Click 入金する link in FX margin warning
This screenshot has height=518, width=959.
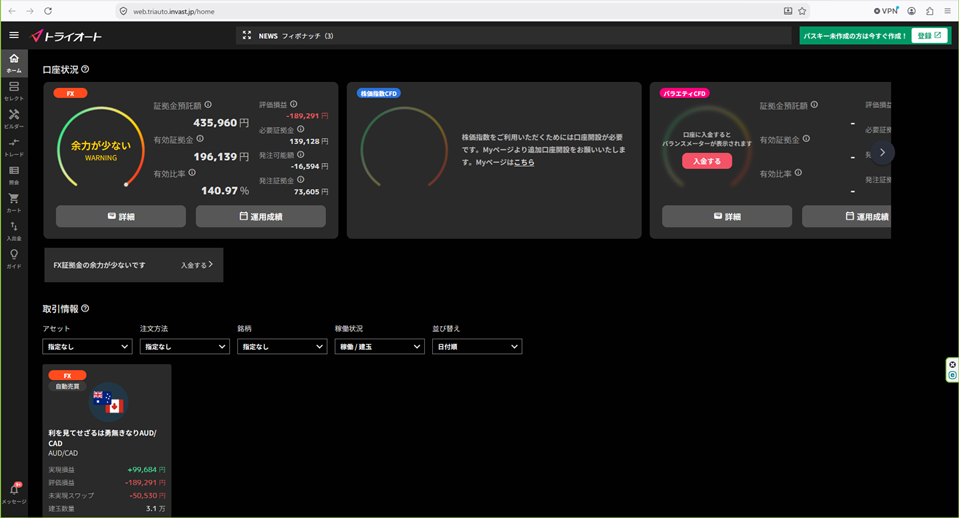pyautogui.click(x=196, y=265)
